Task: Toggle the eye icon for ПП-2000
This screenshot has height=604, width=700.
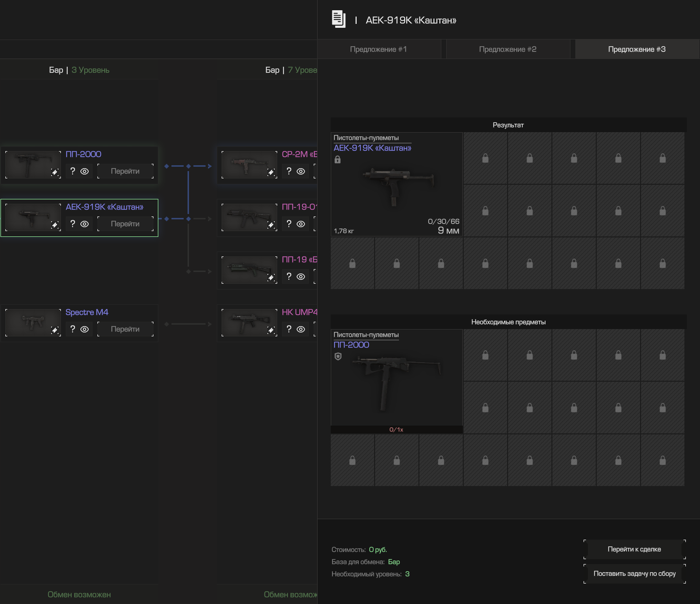Action: pos(84,171)
